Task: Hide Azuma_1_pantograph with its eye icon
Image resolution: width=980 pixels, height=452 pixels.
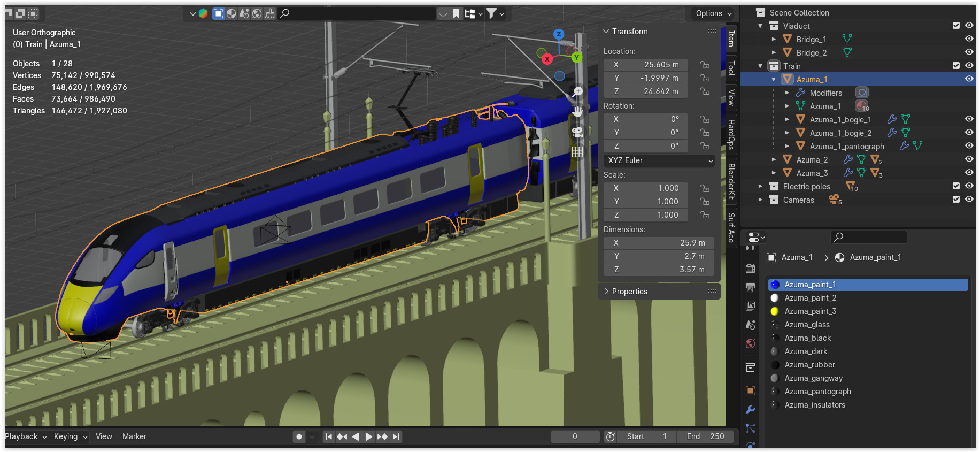Action: pyautogui.click(x=969, y=146)
